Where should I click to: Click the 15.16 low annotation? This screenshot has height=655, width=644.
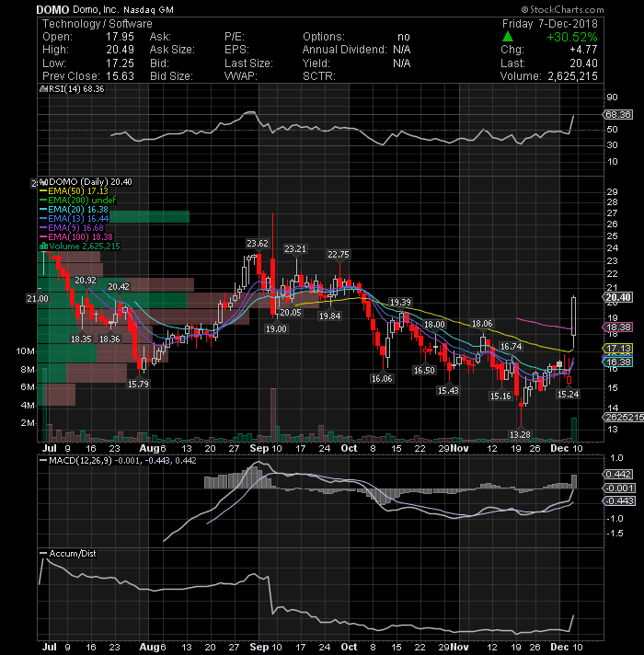pos(500,396)
